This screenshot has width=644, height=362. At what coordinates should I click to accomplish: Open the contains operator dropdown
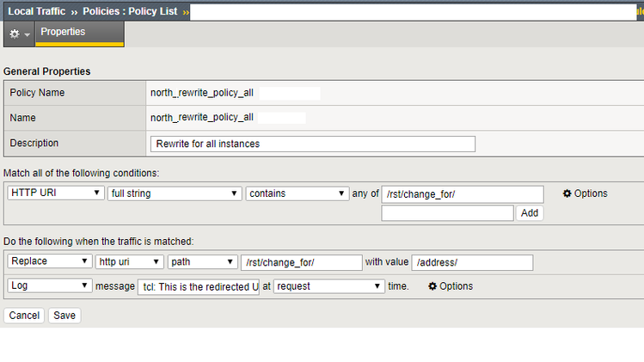297,193
